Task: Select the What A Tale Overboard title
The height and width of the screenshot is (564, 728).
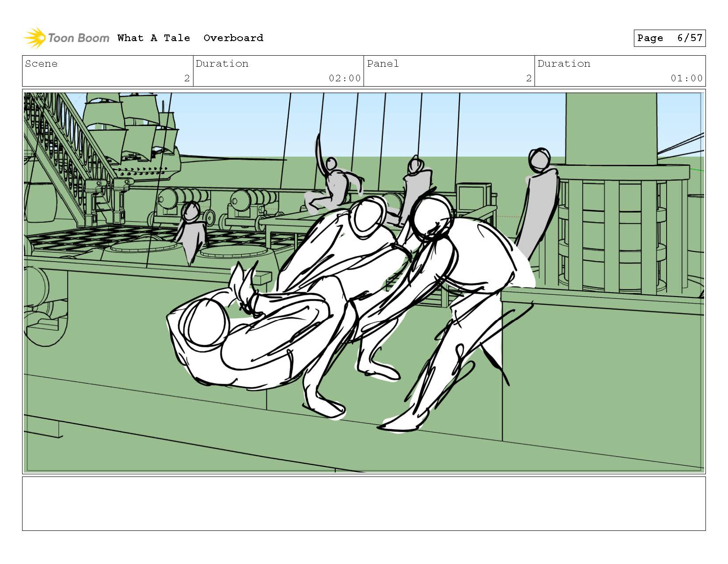Action: click(x=190, y=38)
